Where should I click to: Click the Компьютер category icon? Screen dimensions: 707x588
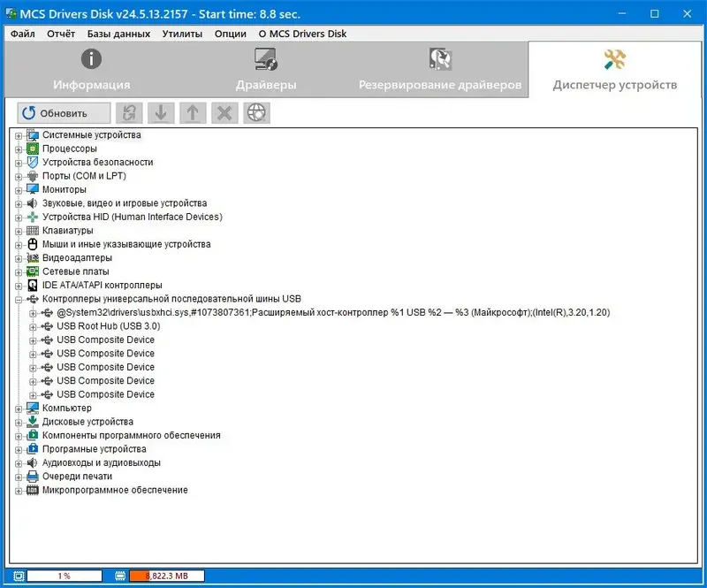pos(33,408)
